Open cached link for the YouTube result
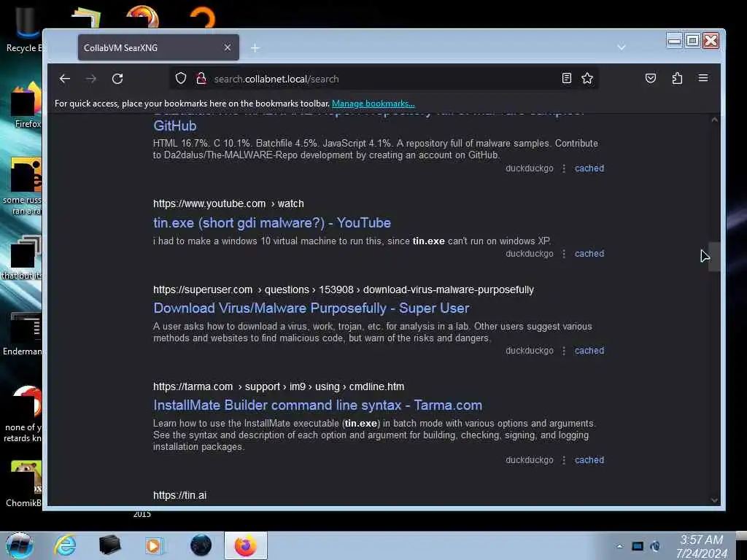The height and width of the screenshot is (560, 747). tap(589, 253)
